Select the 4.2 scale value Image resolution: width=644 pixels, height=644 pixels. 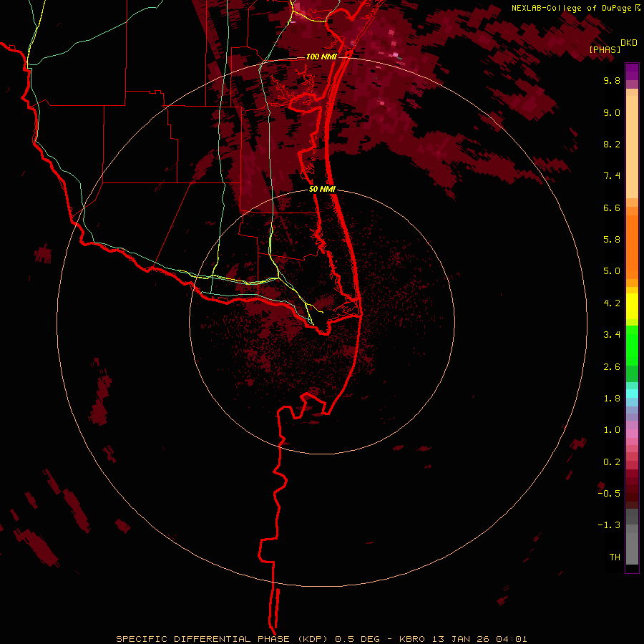612,303
